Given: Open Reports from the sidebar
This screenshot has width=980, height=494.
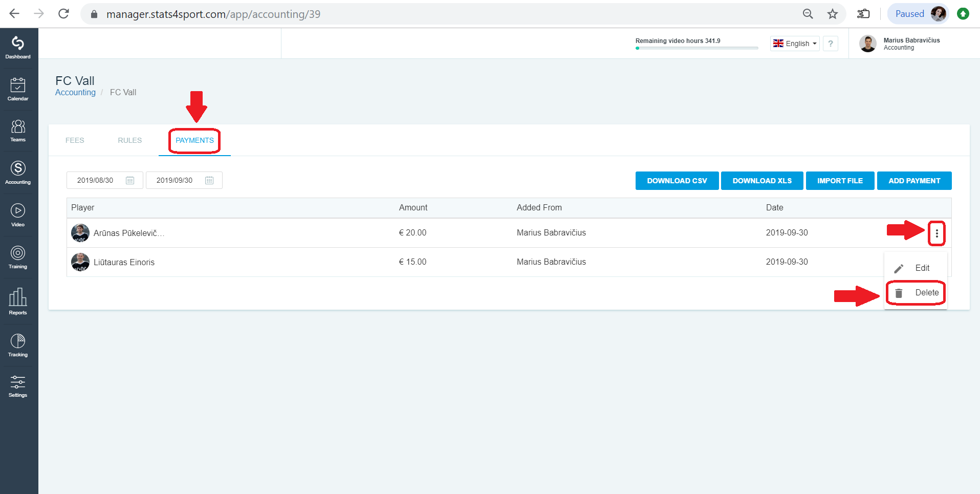Looking at the screenshot, I should coord(18,302).
